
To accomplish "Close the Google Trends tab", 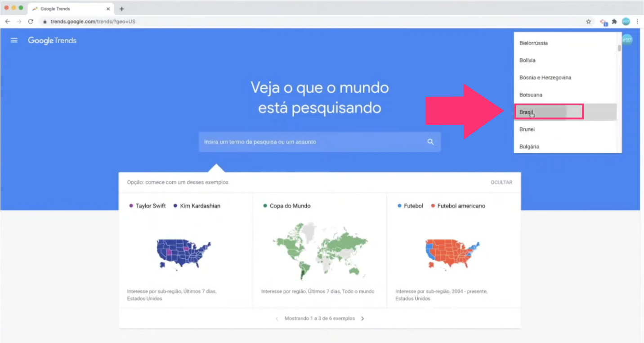I will pyautogui.click(x=108, y=9).
